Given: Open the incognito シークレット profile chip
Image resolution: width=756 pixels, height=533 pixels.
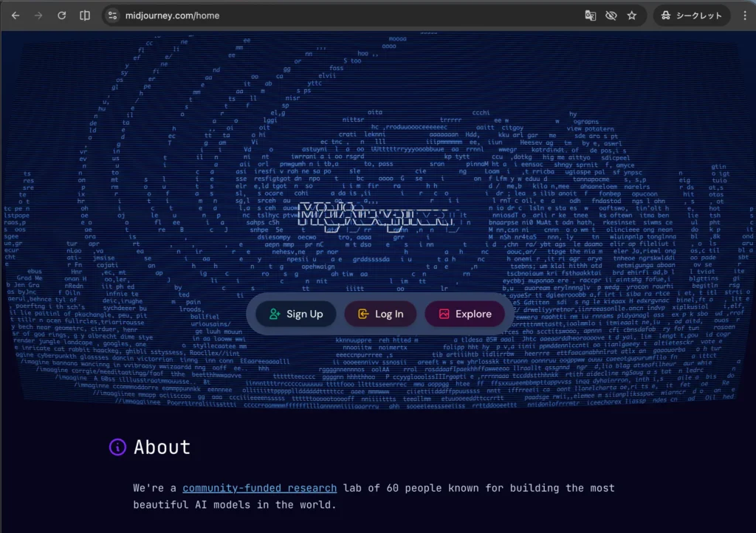Looking at the screenshot, I should coord(691,16).
